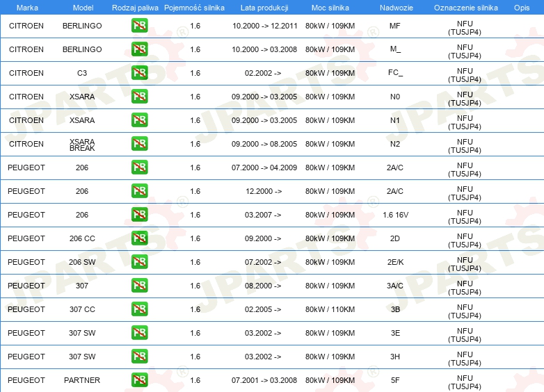Click the date range 07.2001 -> 03.2008
The width and height of the screenshot is (544, 392).
pyautogui.click(x=264, y=380)
